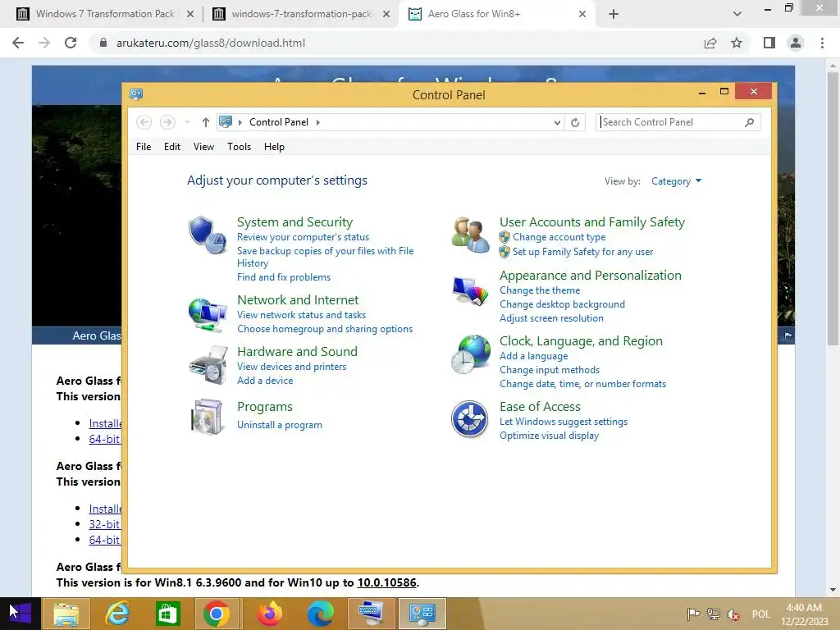Click Adjust screen resolution
Screen dimensions: 840x630
[552, 318]
